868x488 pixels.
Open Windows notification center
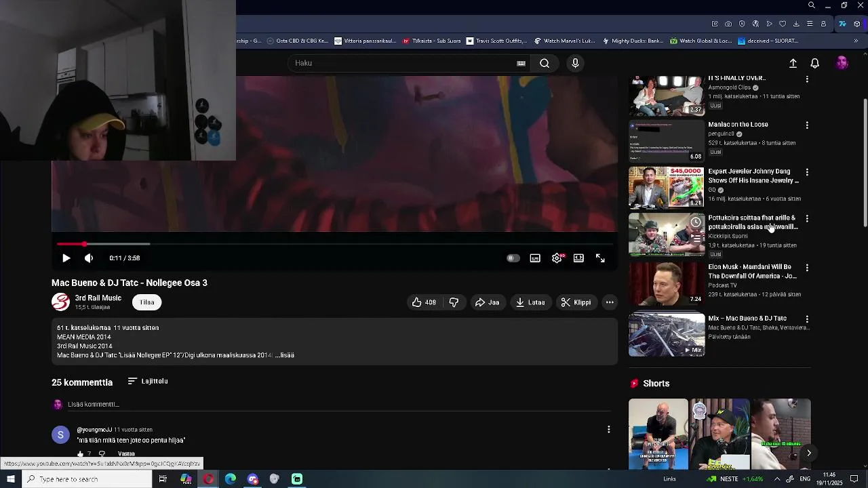854,479
